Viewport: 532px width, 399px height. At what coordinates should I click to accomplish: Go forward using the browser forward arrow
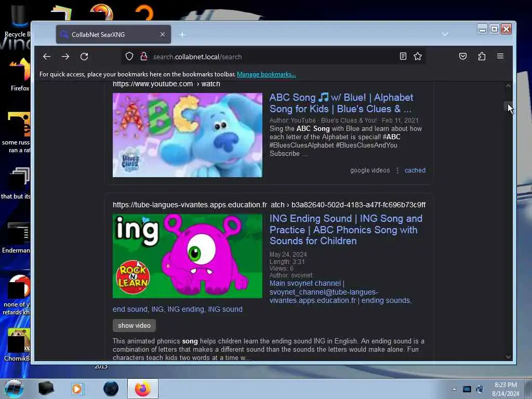[65, 57]
